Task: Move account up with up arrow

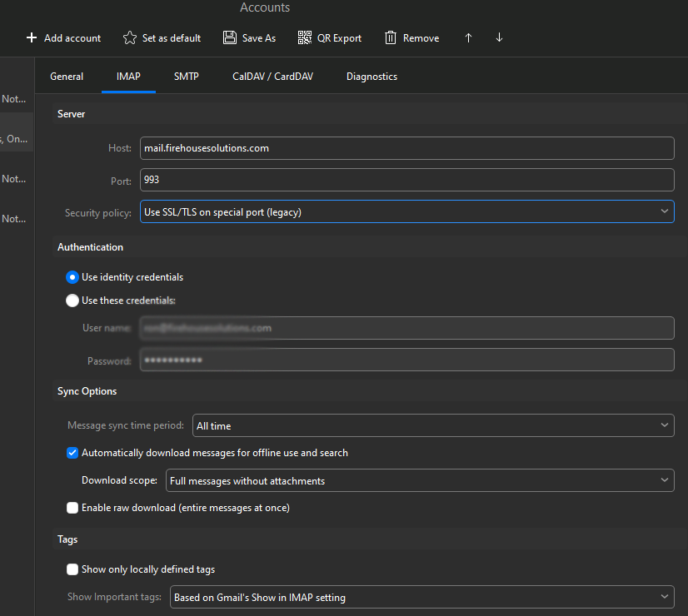Action: coord(468,38)
